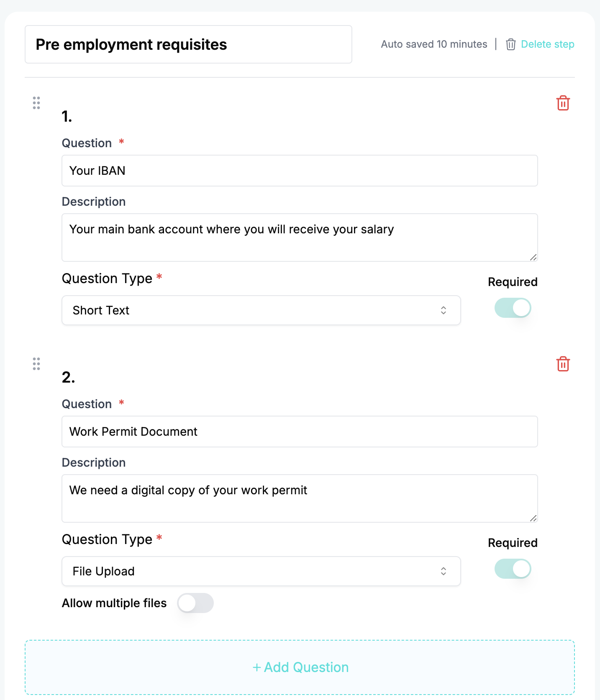Delete question 2 with red trash icon
This screenshot has height=700, width=600.
[x=563, y=364]
